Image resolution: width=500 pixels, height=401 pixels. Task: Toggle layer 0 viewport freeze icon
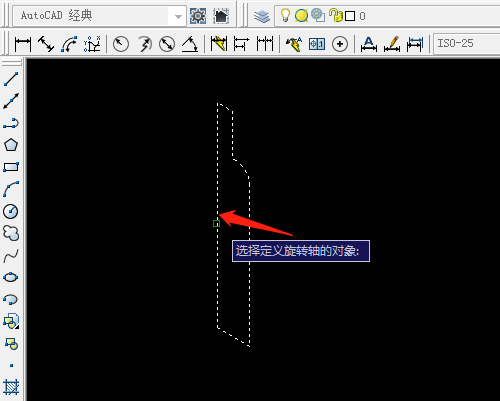coord(318,15)
